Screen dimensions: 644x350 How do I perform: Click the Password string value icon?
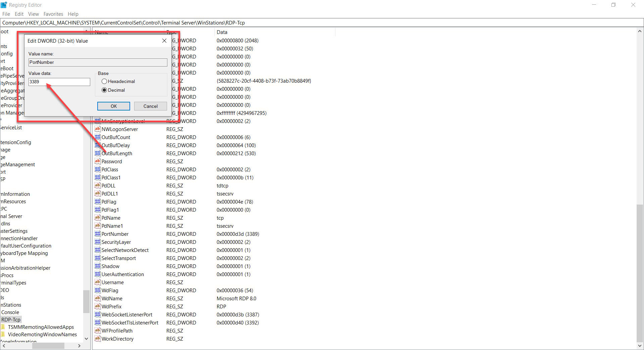pyautogui.click(x=97, y=161)
